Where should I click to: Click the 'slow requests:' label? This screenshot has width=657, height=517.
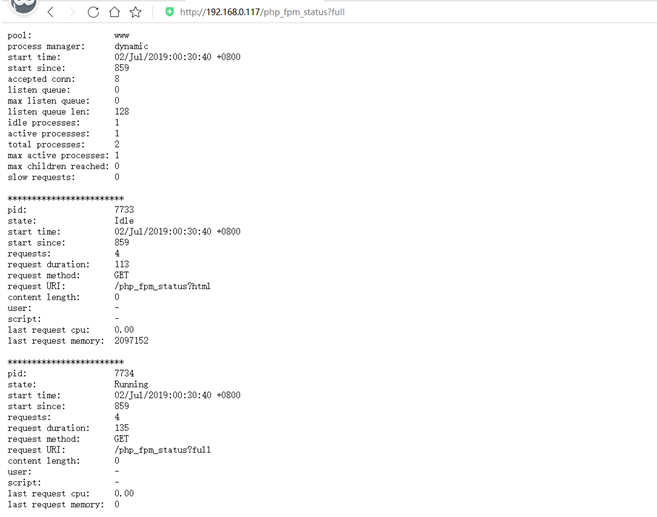tap(41, 177)
